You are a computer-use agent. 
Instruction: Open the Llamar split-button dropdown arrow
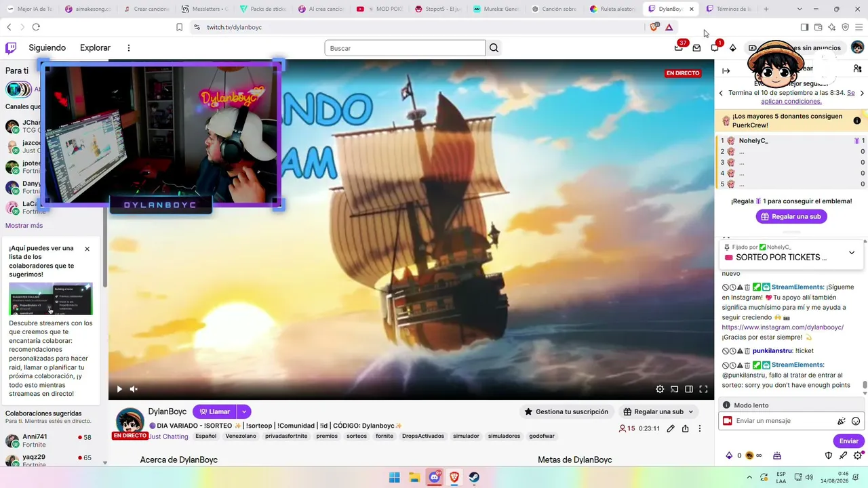(x=244, y=411)
